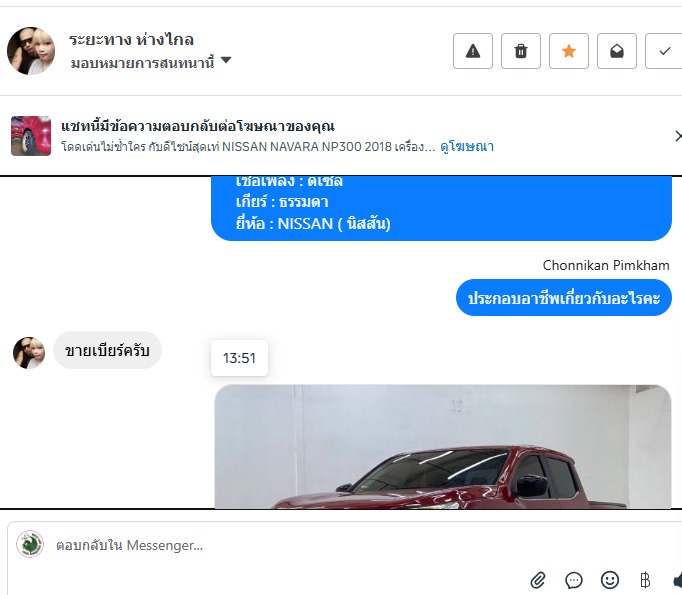
Task: Open contact profile photo in header
Action: coord(31,51)
